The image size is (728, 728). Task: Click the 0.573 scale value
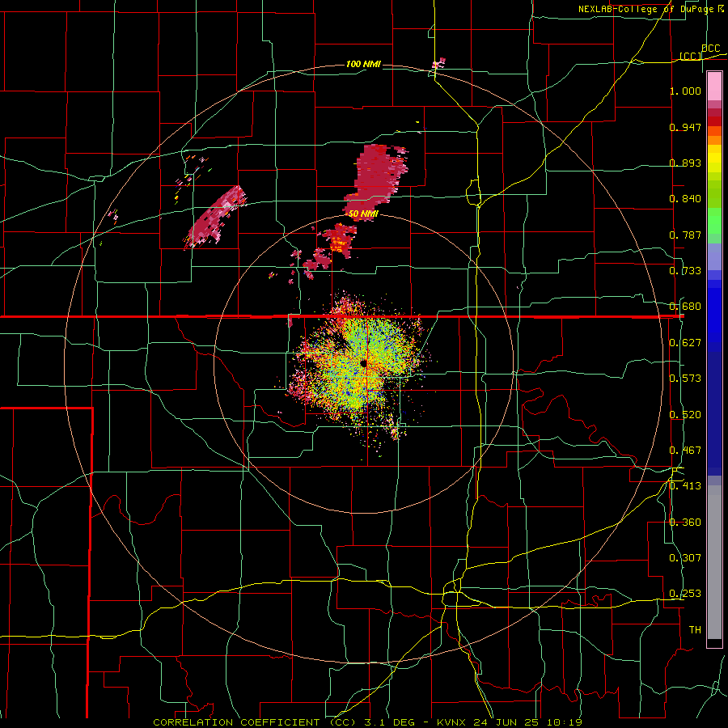click(685, 379)
